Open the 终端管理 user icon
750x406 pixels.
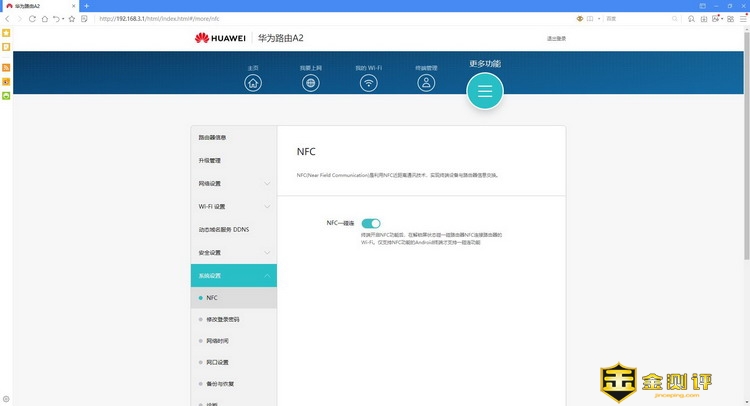point(427,83)
